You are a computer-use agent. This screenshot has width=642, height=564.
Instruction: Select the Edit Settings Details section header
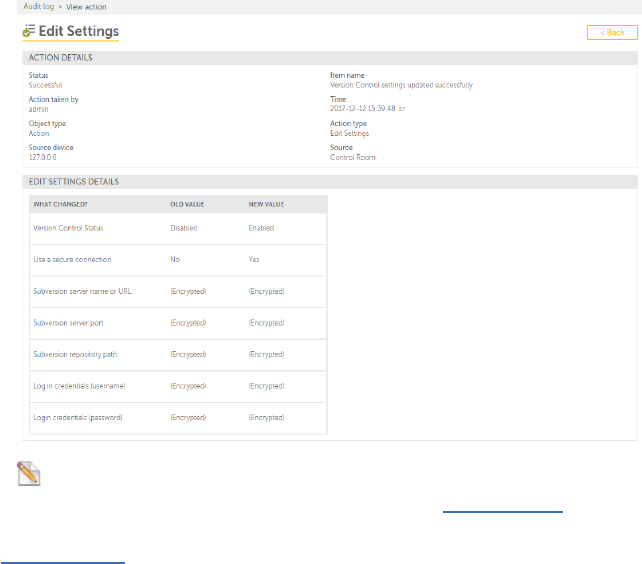[73, 182]
